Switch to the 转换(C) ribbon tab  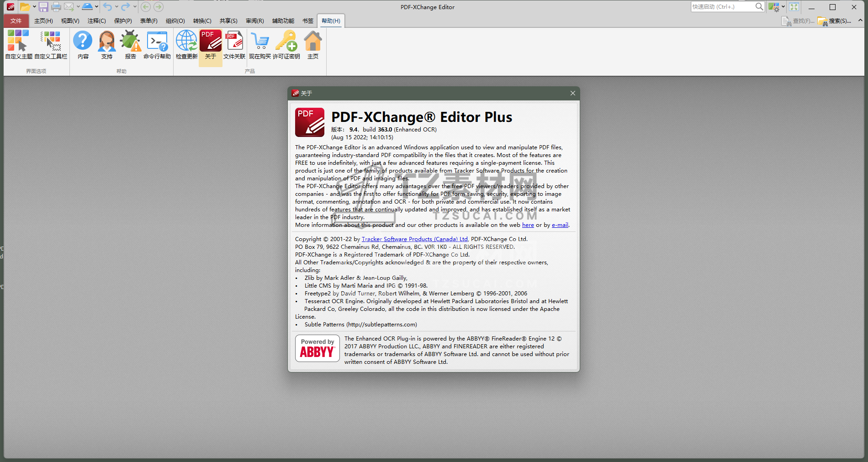(202, 21)
